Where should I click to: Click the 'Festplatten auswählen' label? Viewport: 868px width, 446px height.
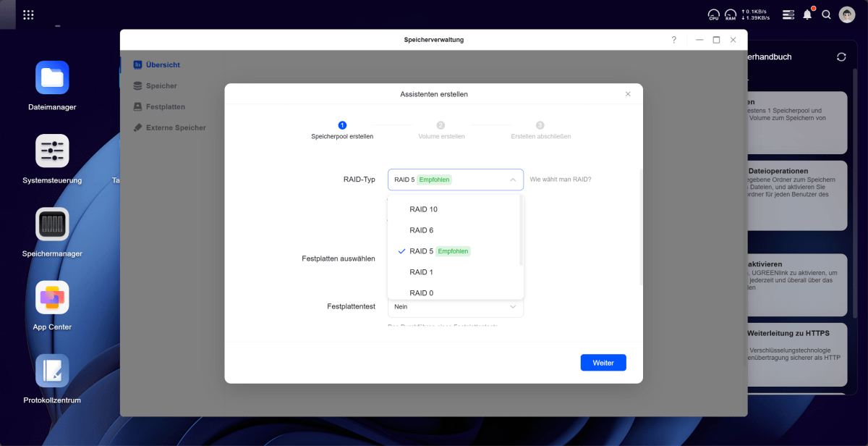[339, 258]
